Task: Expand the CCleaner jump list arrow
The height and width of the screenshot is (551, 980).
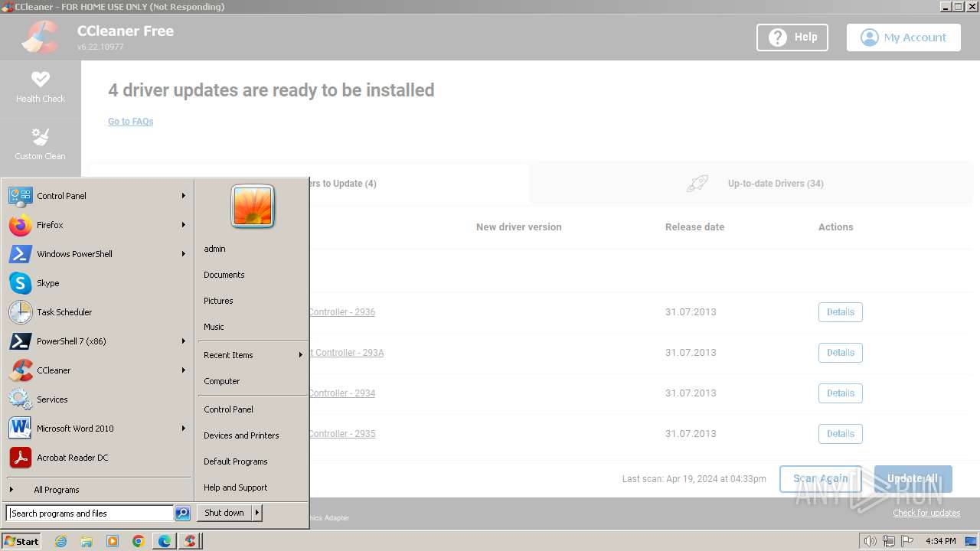Action: coord(184,370)
